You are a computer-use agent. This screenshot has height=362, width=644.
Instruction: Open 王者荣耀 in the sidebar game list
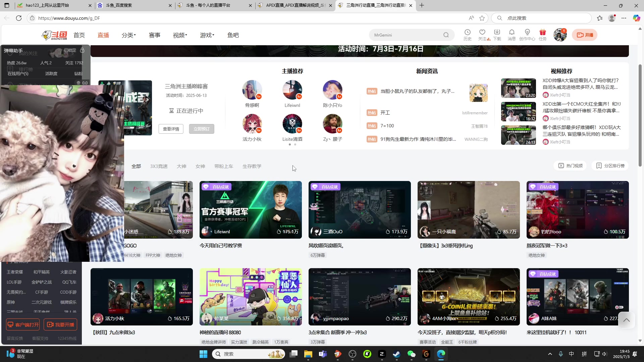[15, 272]
